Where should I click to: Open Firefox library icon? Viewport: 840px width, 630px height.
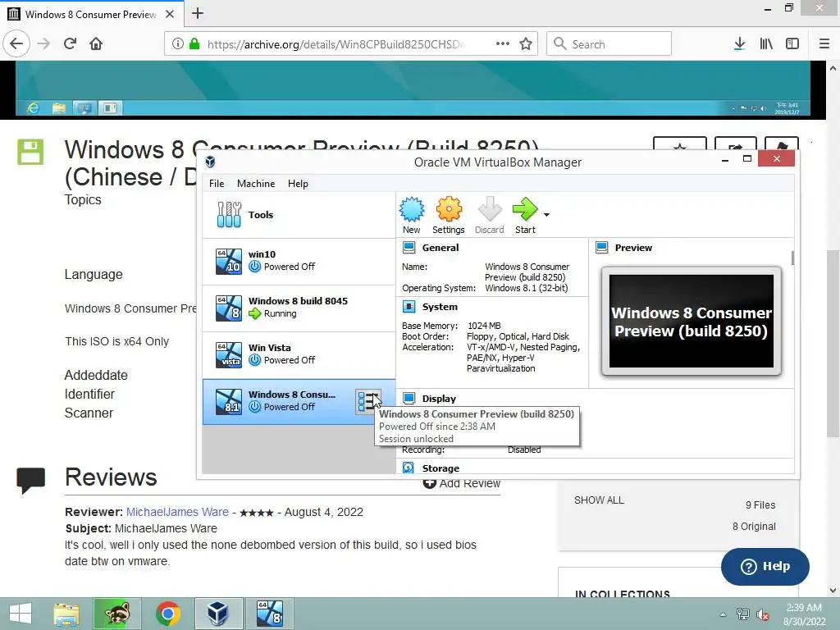tap(766, 43)
